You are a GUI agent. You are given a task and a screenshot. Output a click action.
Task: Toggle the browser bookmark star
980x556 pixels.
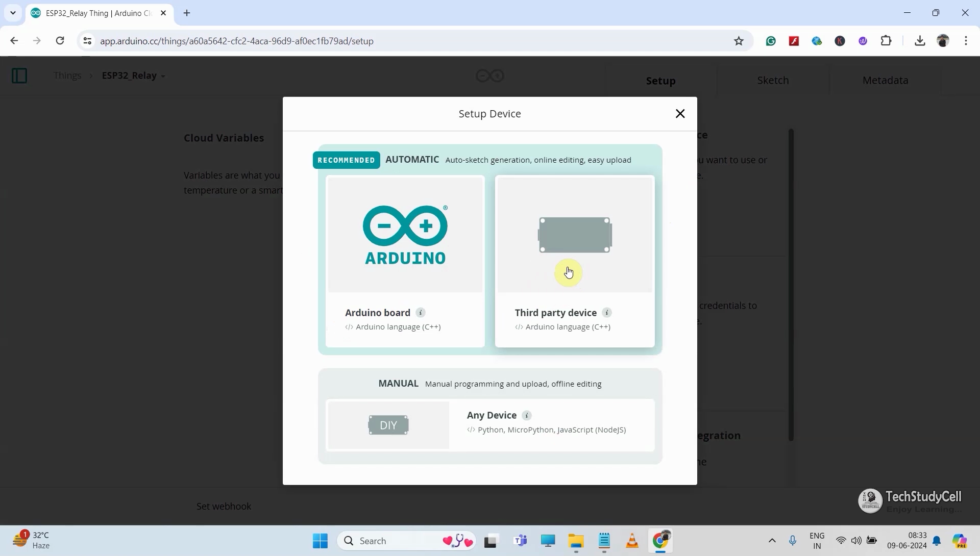point(739,41)
